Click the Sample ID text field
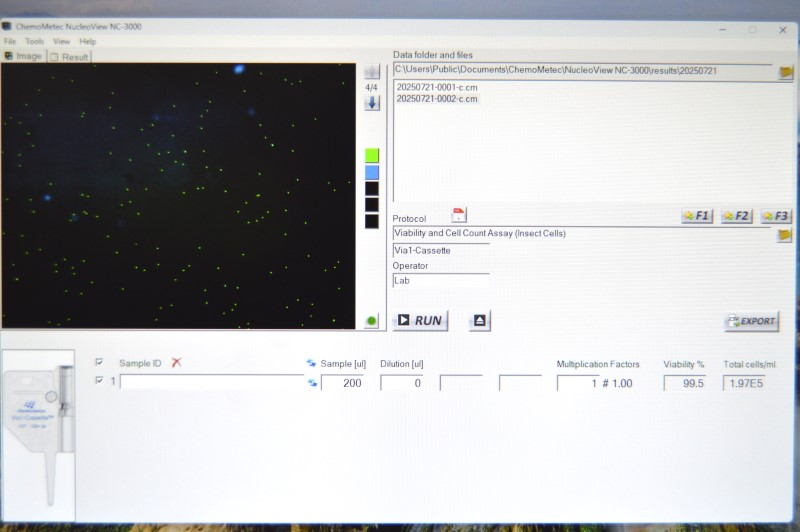 pos(212,382)
